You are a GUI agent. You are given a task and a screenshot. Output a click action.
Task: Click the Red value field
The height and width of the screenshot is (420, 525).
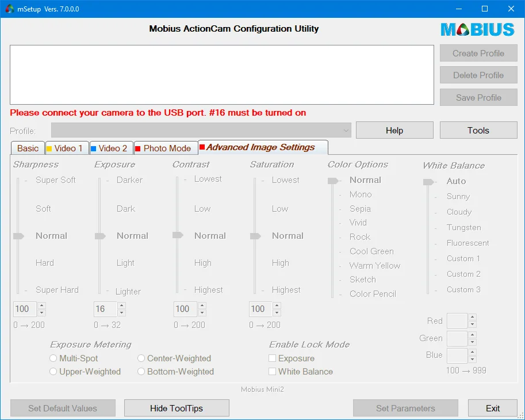[x=457, y=320]
